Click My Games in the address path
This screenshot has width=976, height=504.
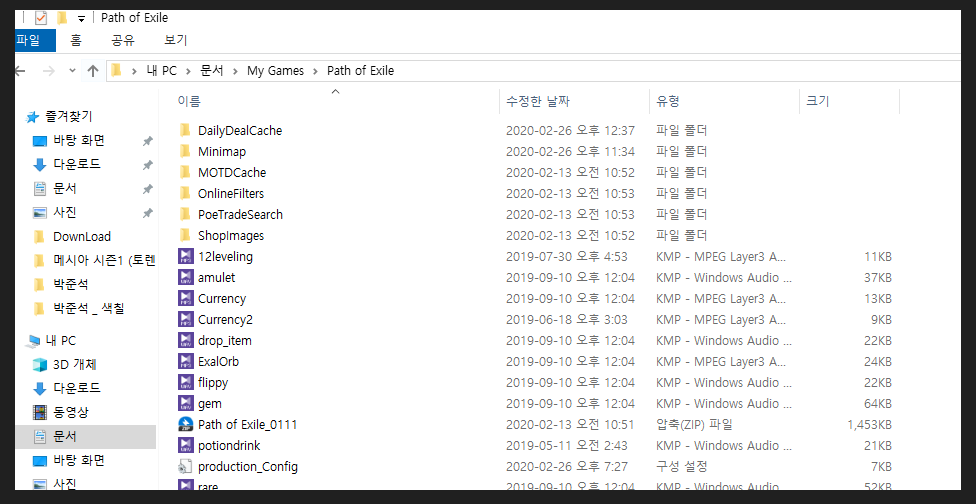(x=275, y=71)
